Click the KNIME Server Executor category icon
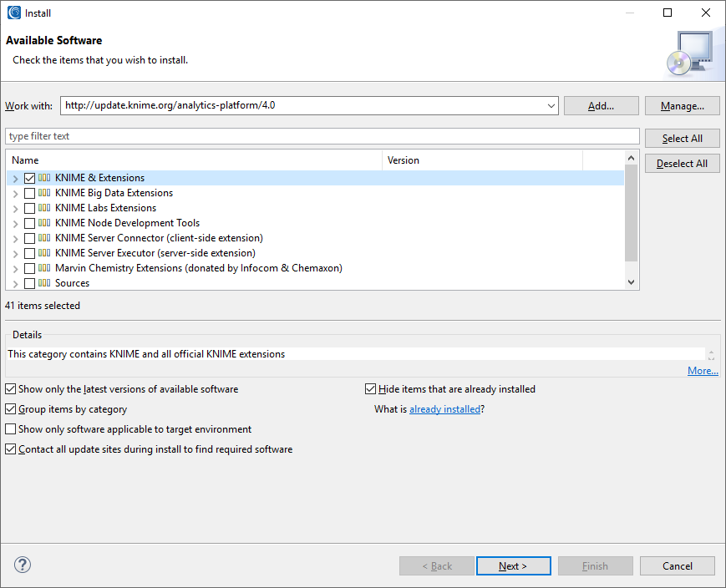Viewport: 726px width, 588px height. click(44, 253)
